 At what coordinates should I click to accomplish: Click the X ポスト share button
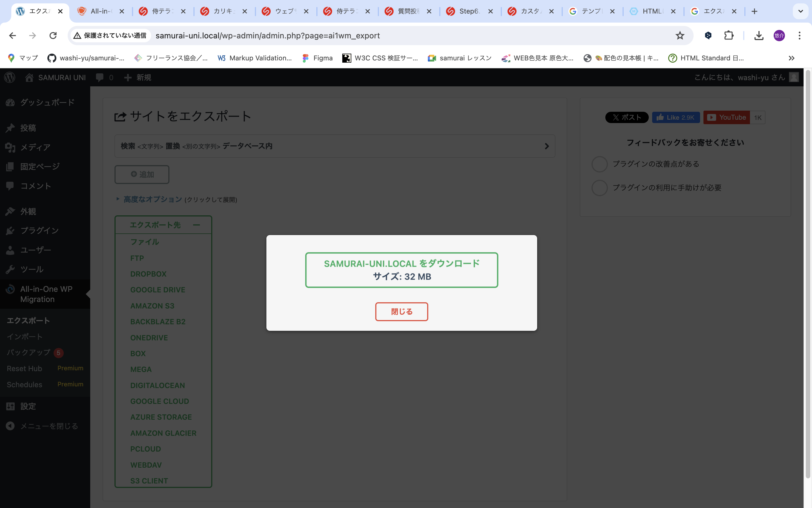pos(626,118)
